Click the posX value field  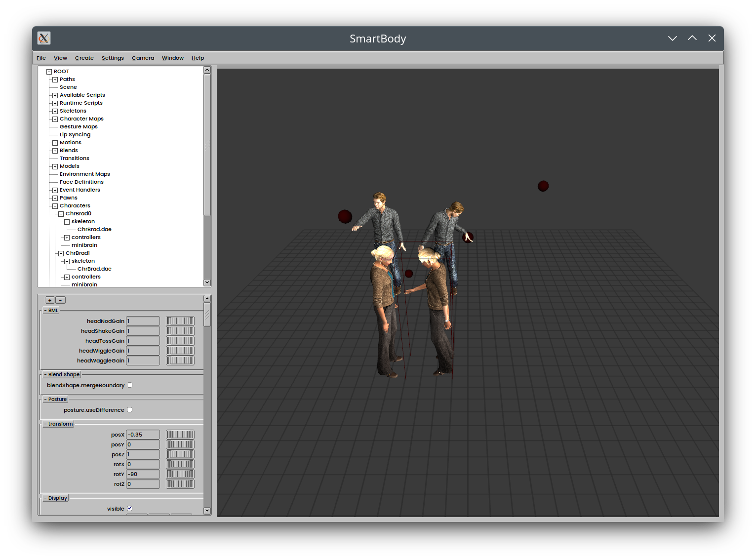coord(143,435)
